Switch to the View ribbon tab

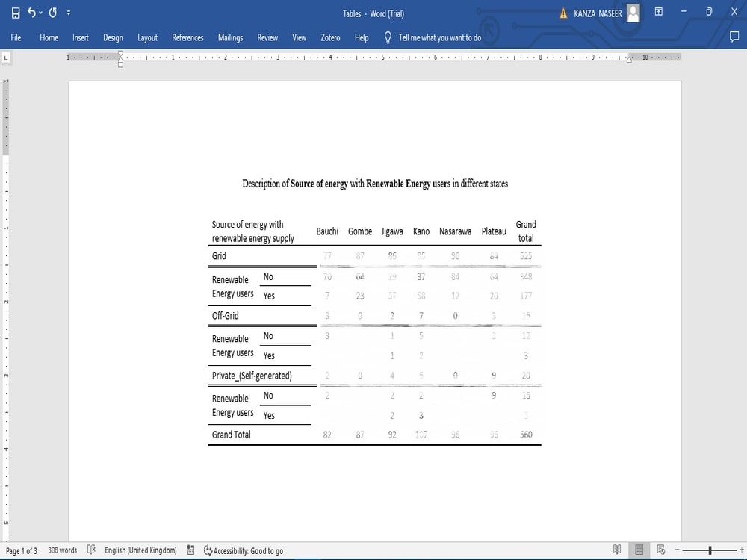tap(300, 37)
